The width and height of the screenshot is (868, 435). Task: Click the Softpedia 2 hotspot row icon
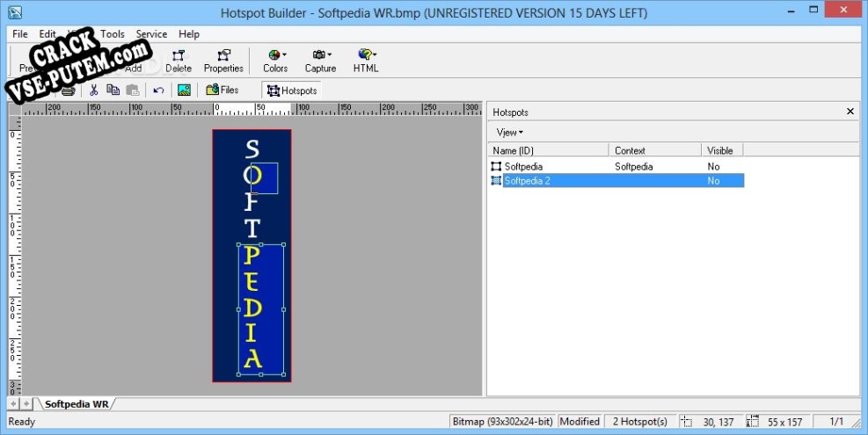496,180
